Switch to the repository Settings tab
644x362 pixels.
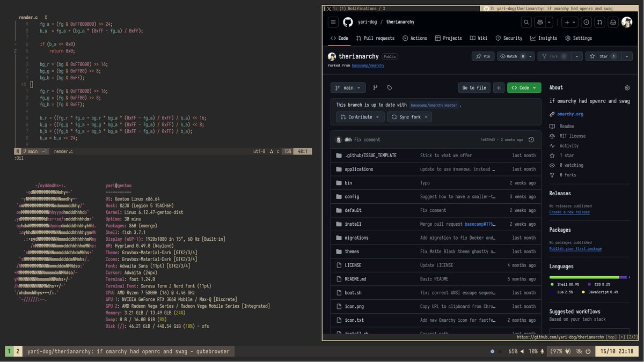(x=579, y=39)
